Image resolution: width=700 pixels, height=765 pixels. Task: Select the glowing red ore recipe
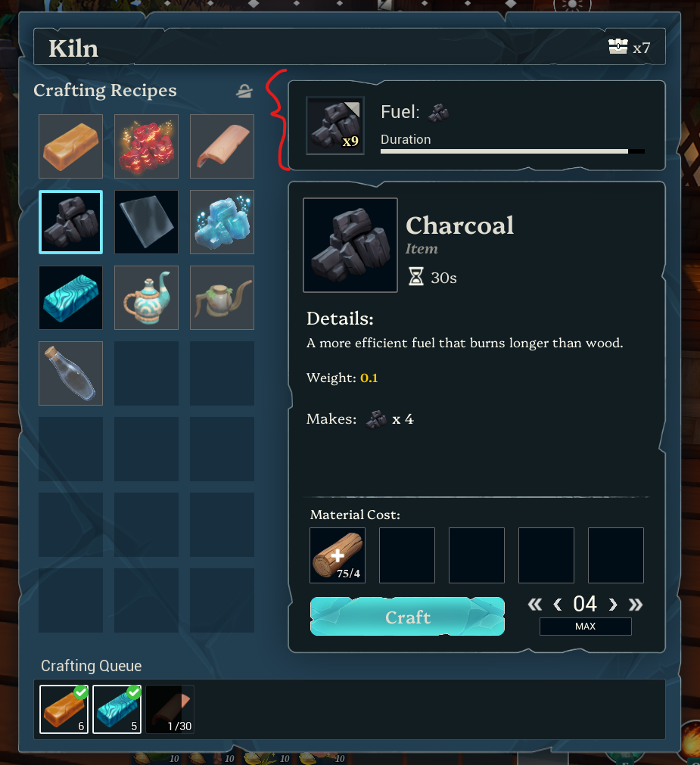pos(146,146)
